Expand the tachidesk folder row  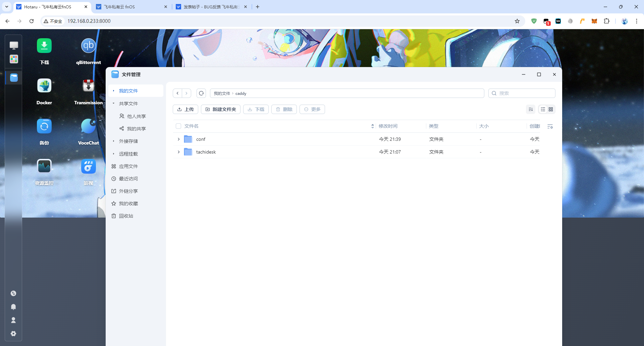179,152
